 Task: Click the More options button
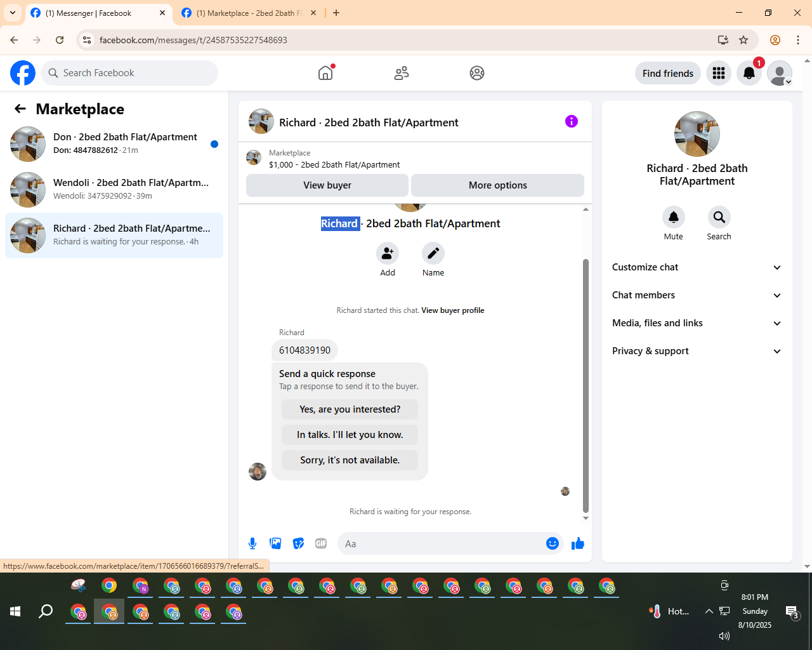498,185
